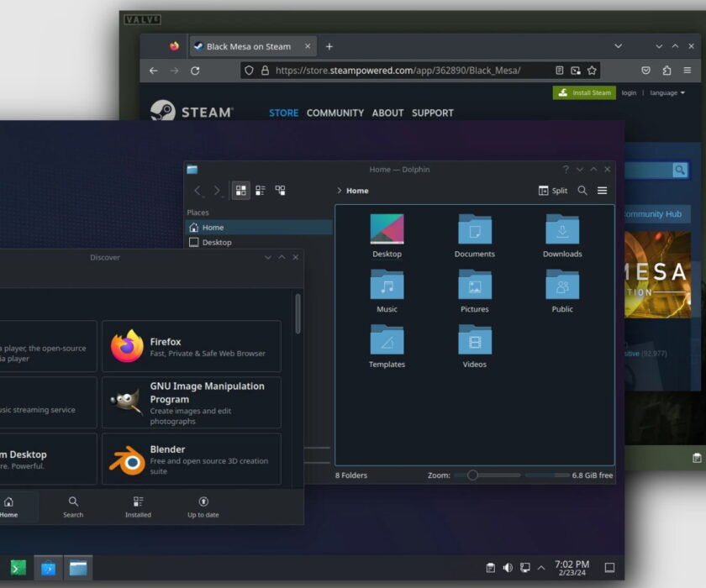The image size is (706, 588).
Task: Go to the Steam ABOUT page
Action: pyautogui.click(x=387, y=113)
